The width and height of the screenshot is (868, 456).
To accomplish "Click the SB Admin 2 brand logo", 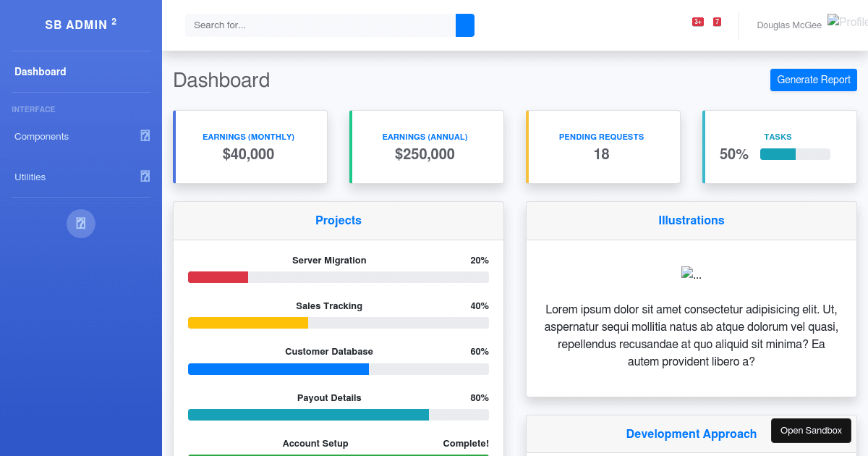I will [81, 25].
